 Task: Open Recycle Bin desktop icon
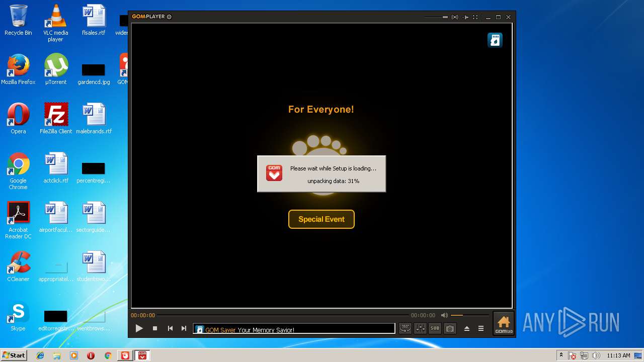pos(18,20)
